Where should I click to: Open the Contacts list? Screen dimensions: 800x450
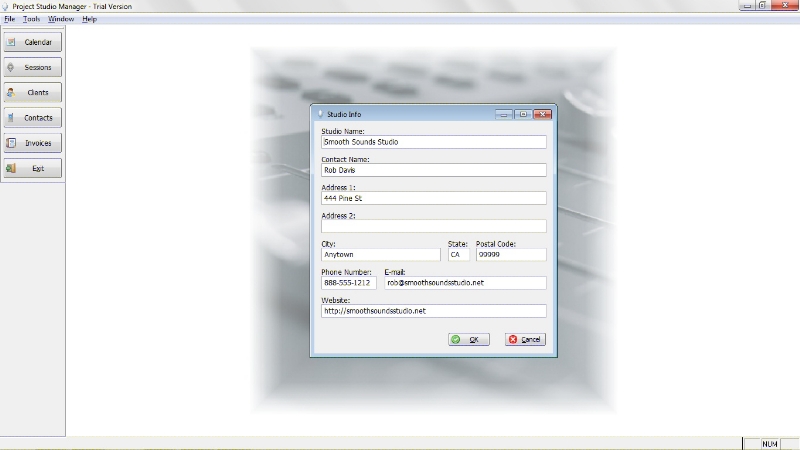pyautogui.click(x=33, y=118)
